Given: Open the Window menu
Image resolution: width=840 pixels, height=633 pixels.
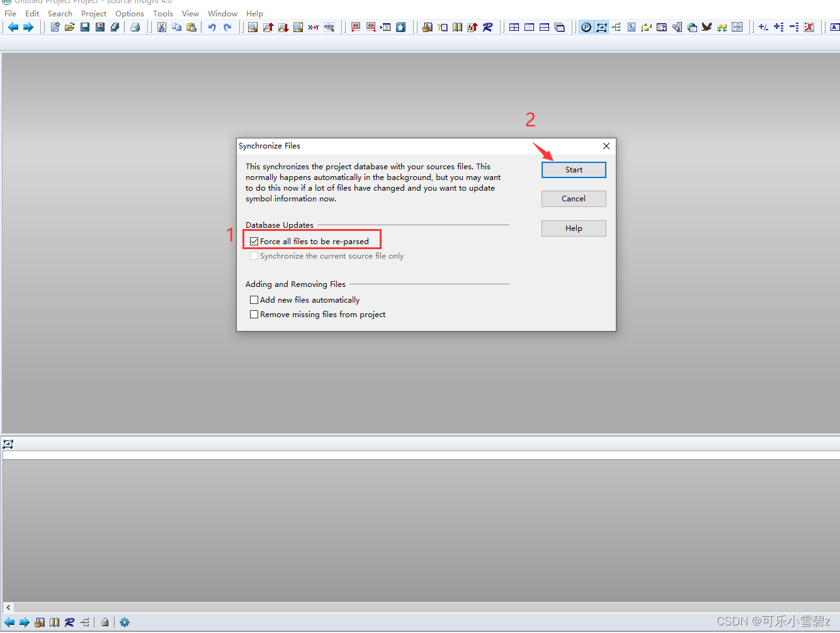Looking at the screenshot, I should point(223,13).
